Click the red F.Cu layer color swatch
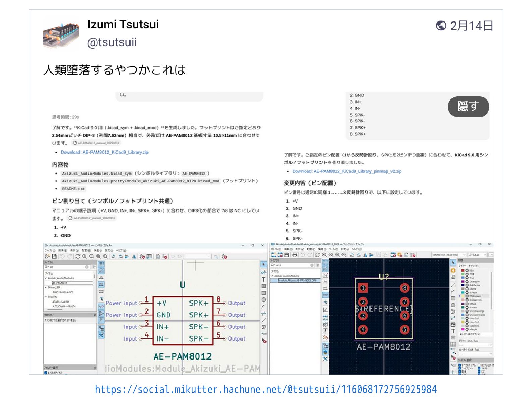 click(463, 270)
